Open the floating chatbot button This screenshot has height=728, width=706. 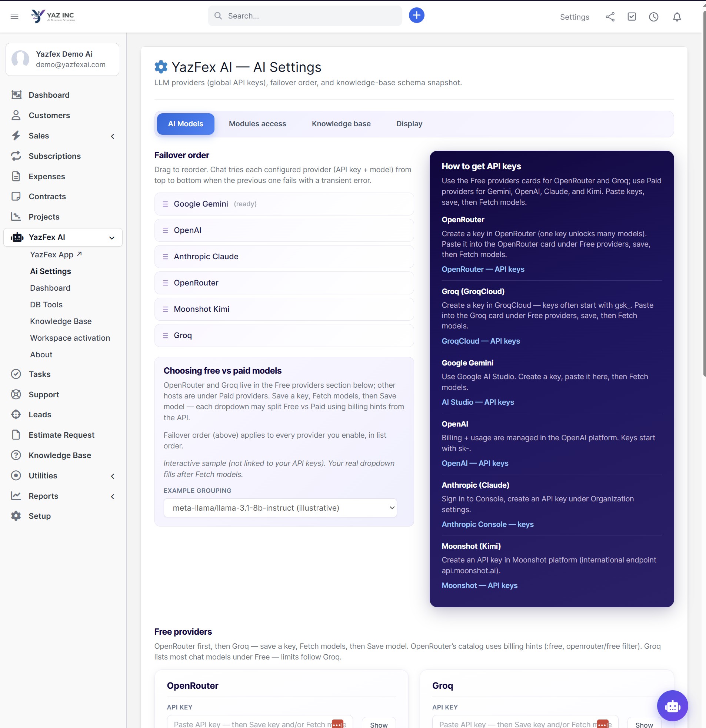(672, 706)
